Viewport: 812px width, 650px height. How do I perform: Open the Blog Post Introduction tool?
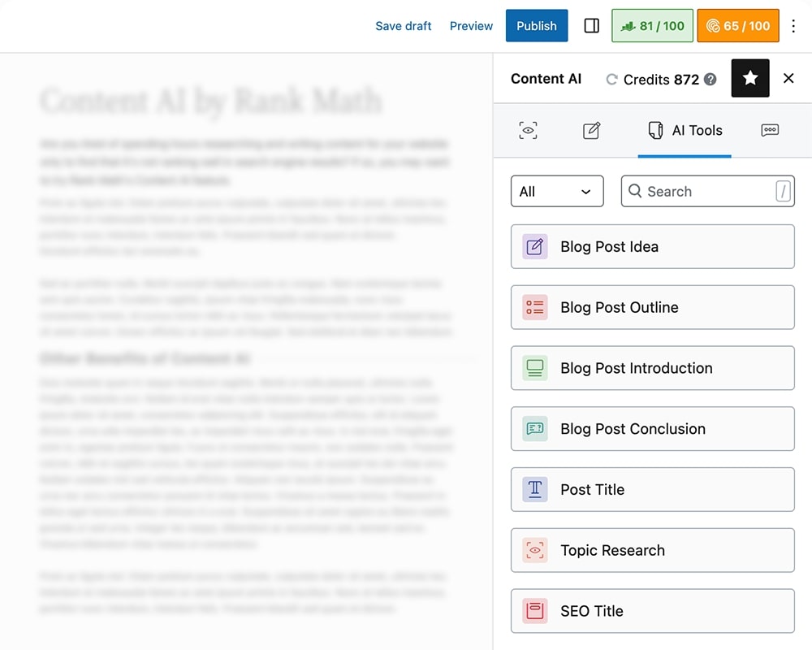click(653, 368)
